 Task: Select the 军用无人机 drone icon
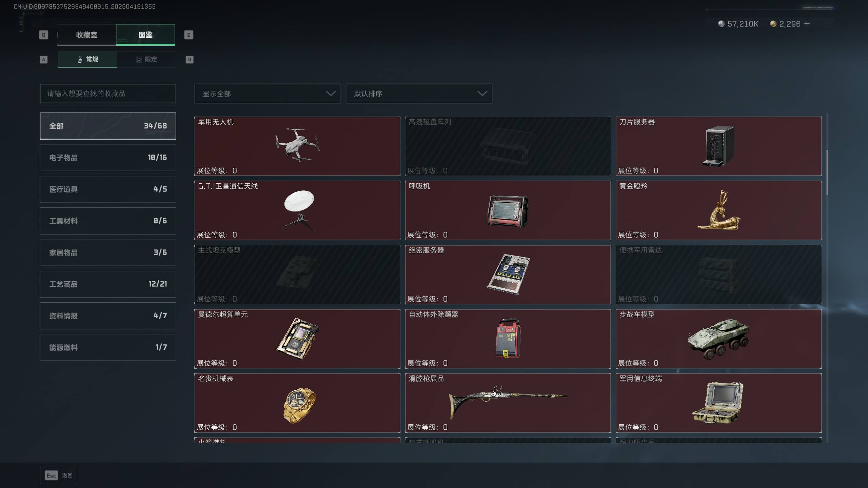click(x=297, y=145)
